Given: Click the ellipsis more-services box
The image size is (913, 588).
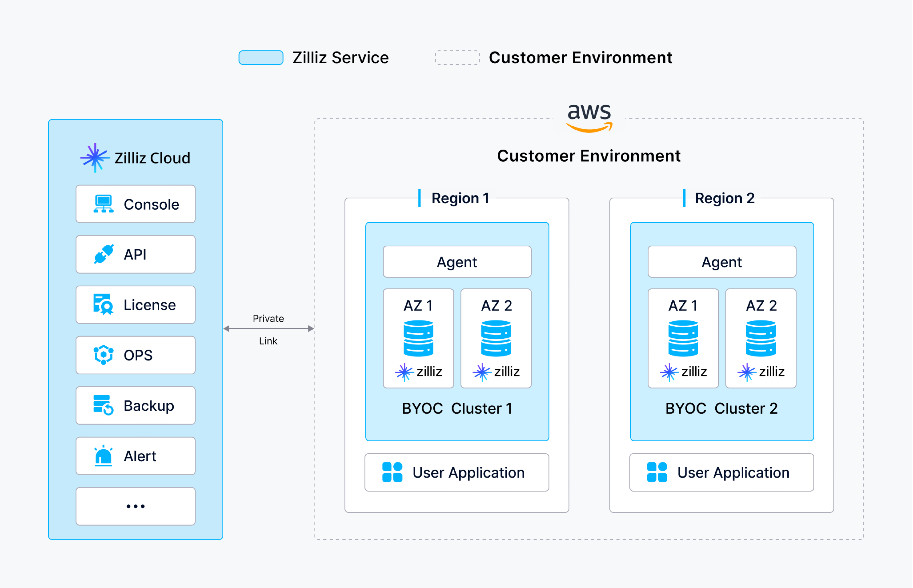Looking at the screenshot, I should [135, 506].
